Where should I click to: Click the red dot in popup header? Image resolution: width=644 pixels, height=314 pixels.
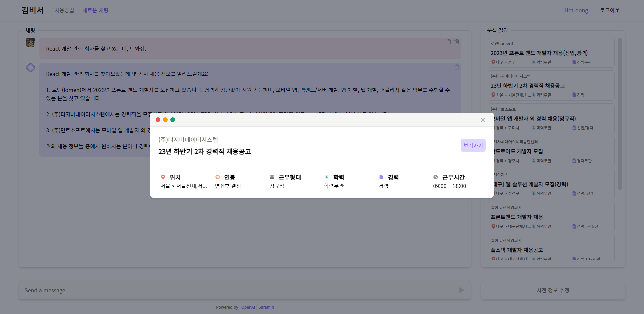click(158, 120)
